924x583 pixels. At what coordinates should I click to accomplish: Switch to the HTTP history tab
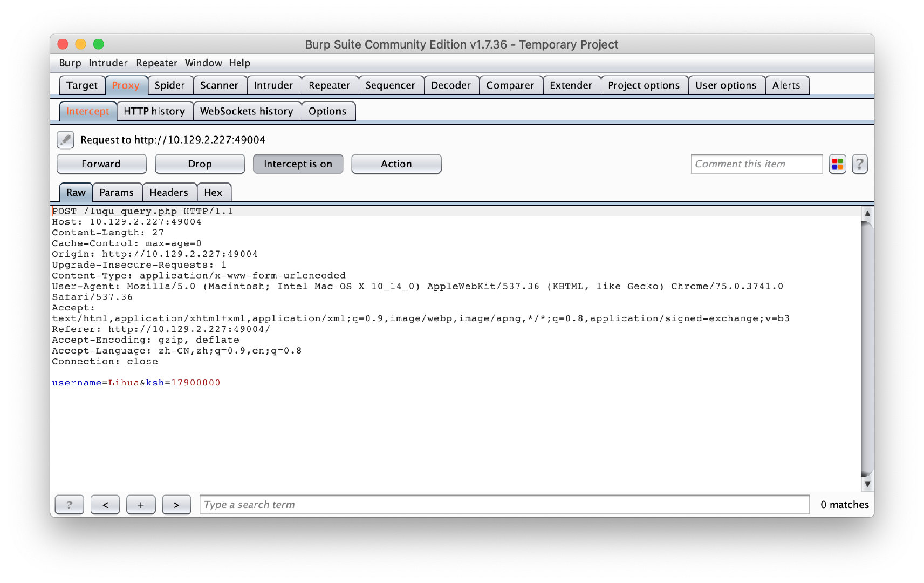tap(154, 111)
